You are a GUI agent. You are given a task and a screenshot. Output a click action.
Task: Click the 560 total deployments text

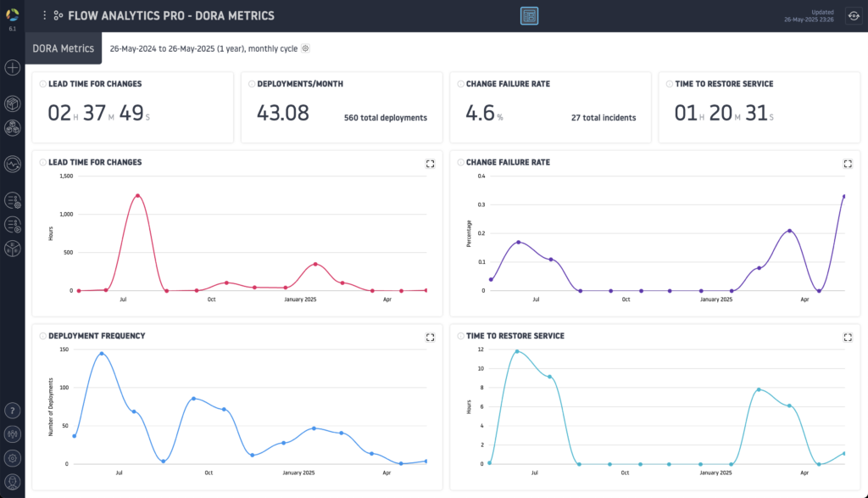click(385, 118)
